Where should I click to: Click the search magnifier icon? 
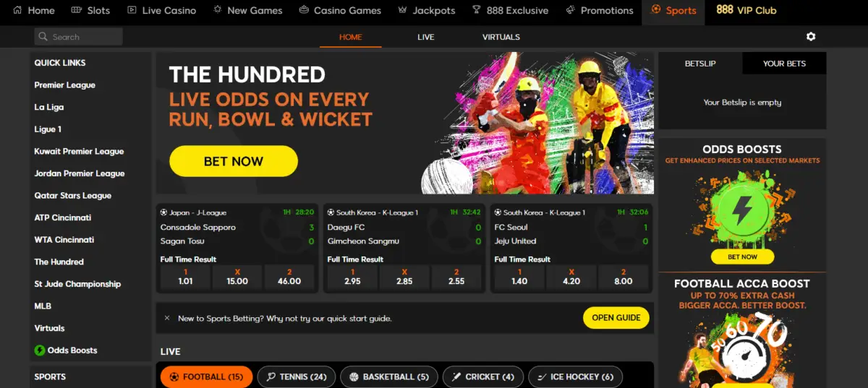pyautogui.click(x=43, y=37)
